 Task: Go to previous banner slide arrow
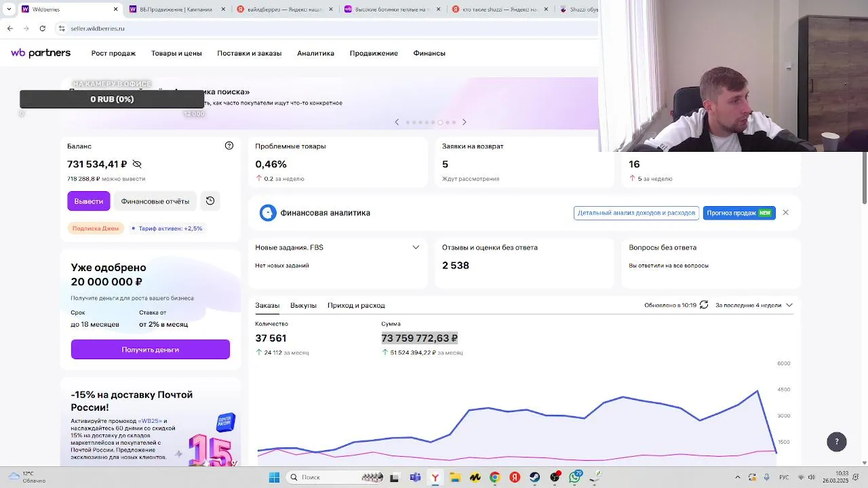point(397,122)
